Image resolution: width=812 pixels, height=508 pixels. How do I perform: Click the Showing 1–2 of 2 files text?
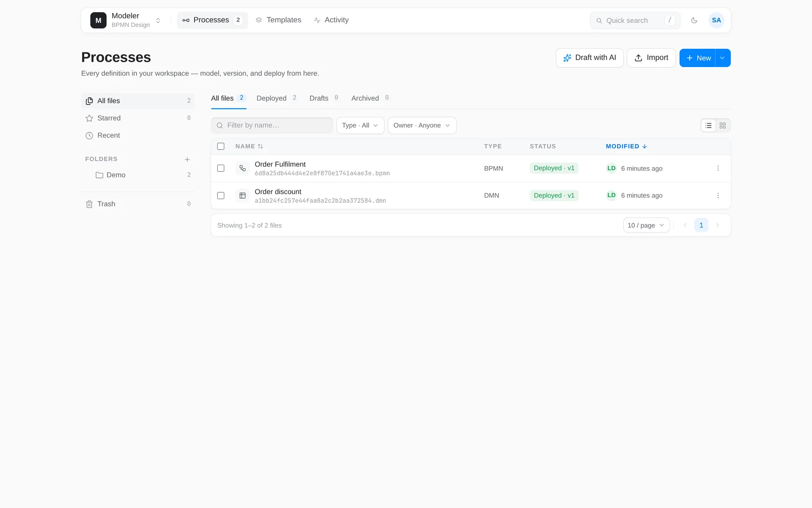point(249,225)
